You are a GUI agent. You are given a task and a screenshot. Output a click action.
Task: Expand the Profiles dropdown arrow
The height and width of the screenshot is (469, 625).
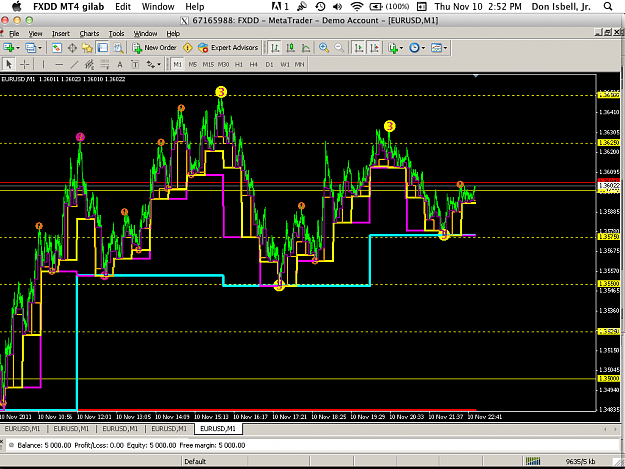40,48
